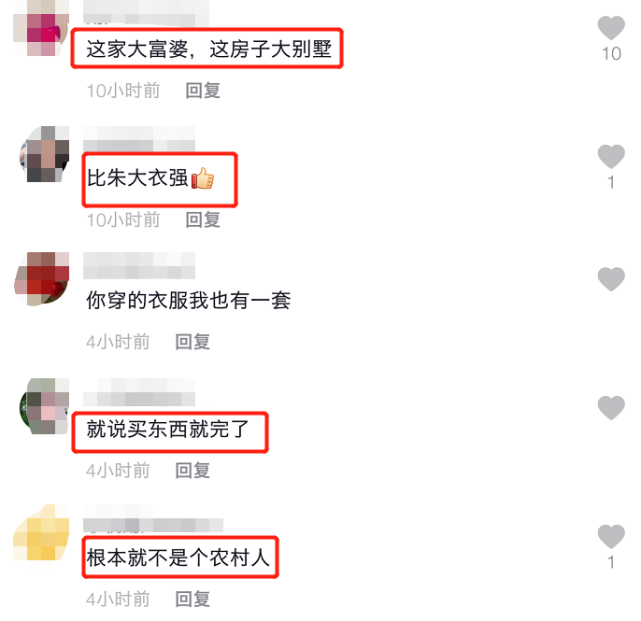Open avatar of 比朱大衣强 commenter
This screenshot has height=621, width=641.
pos(43,154)
